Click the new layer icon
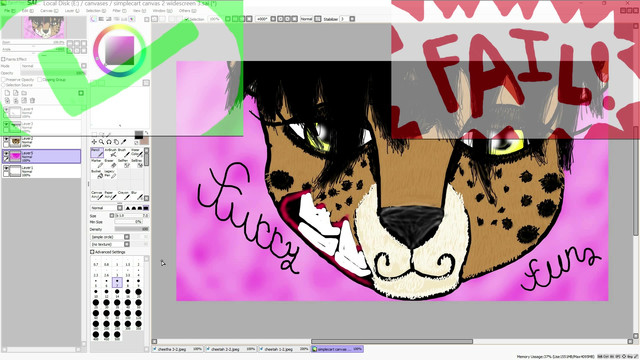640x360 pixels. [7, 93]
